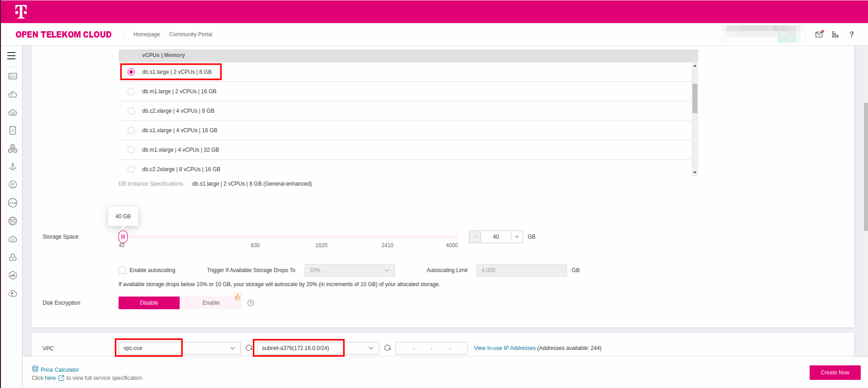This screenshot has height=388, width=868.
Task: Select db.m1.large 2 vCPUs 16 GB option
Action: coord(131,91)
